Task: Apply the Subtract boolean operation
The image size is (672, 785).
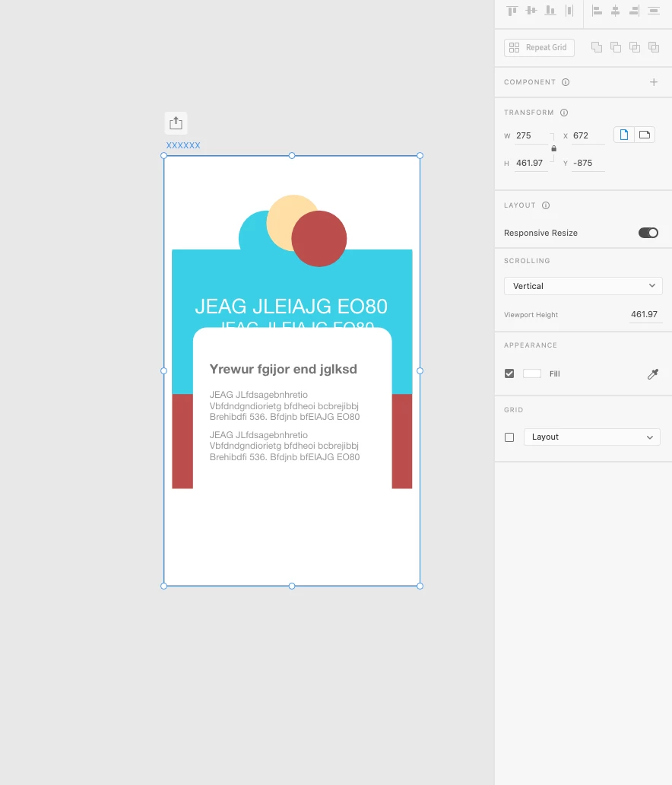Action: coord(616,47)
